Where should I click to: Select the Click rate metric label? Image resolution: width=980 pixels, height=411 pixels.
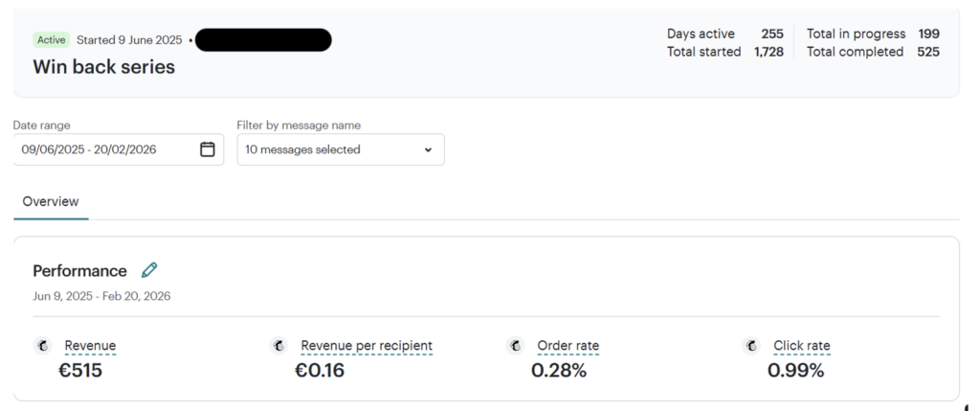click(x=802, y=346)
